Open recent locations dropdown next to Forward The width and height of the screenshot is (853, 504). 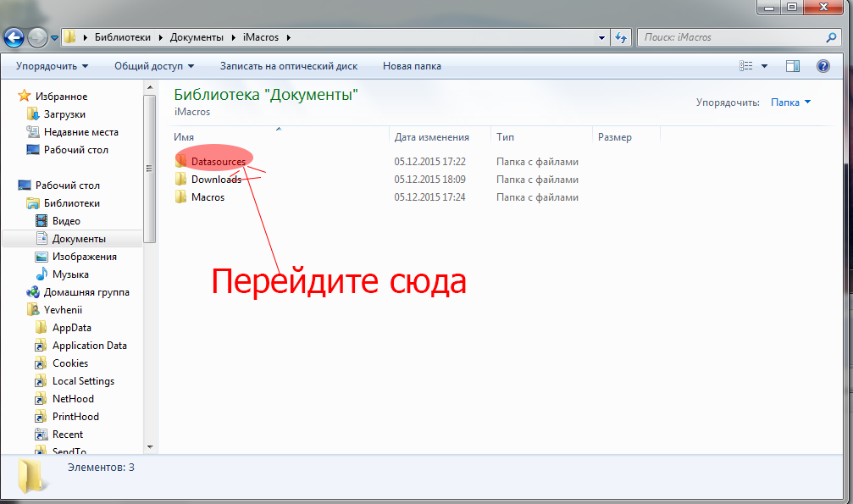(x=54, y=38)
